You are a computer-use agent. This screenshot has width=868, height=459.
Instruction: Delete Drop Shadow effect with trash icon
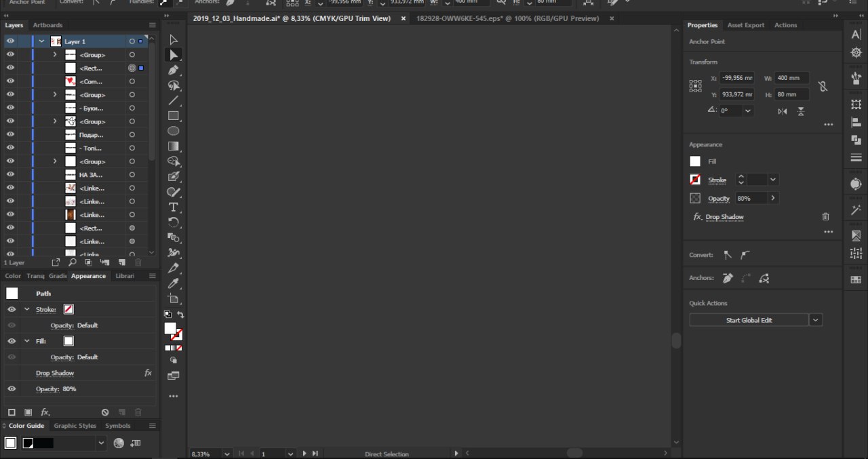[x=825, y=217]
